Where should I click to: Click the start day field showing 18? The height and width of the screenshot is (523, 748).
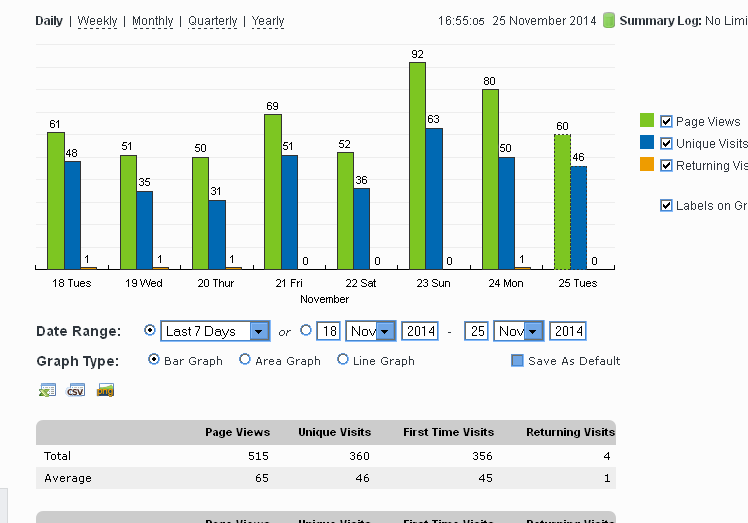(329, 331)
